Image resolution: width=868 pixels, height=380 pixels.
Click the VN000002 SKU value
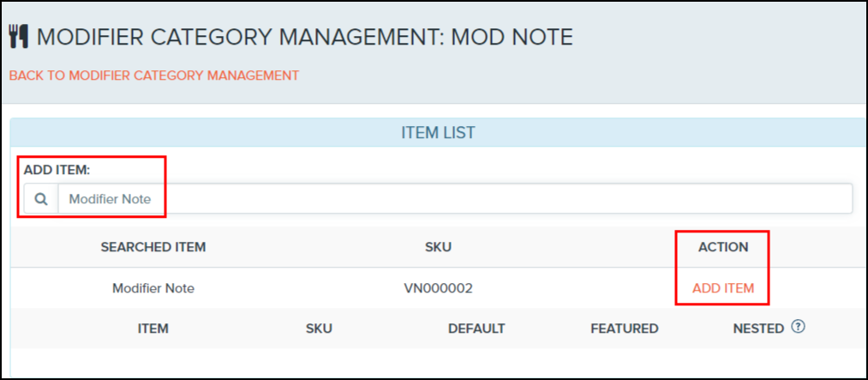(x=438, y=288)
